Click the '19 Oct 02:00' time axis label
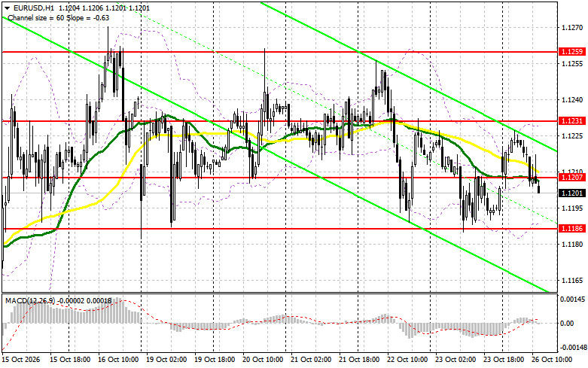The height and width of the screenshot is (368, 588). tap(166, 360)
